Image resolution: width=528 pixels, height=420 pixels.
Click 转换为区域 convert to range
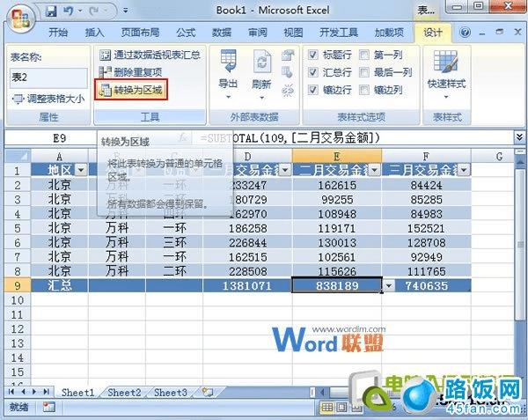coord(131,90)
